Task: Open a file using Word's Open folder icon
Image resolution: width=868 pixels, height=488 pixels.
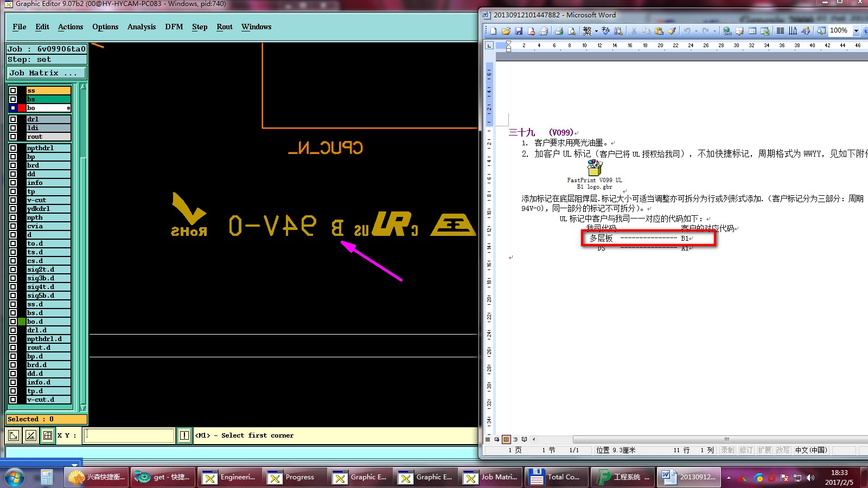Action: tap(506, 31)
